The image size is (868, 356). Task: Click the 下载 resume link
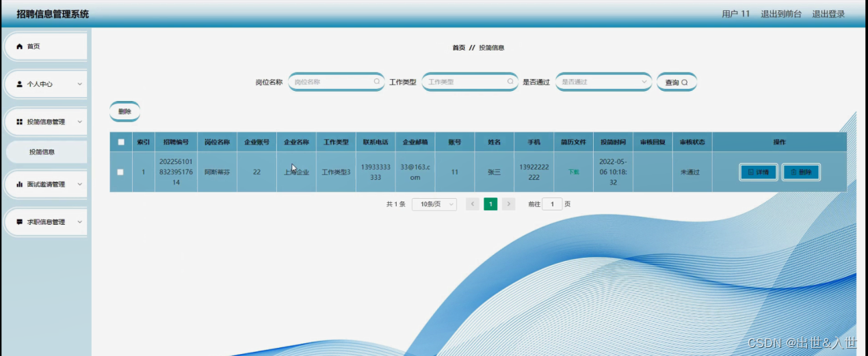coord(573,172)
